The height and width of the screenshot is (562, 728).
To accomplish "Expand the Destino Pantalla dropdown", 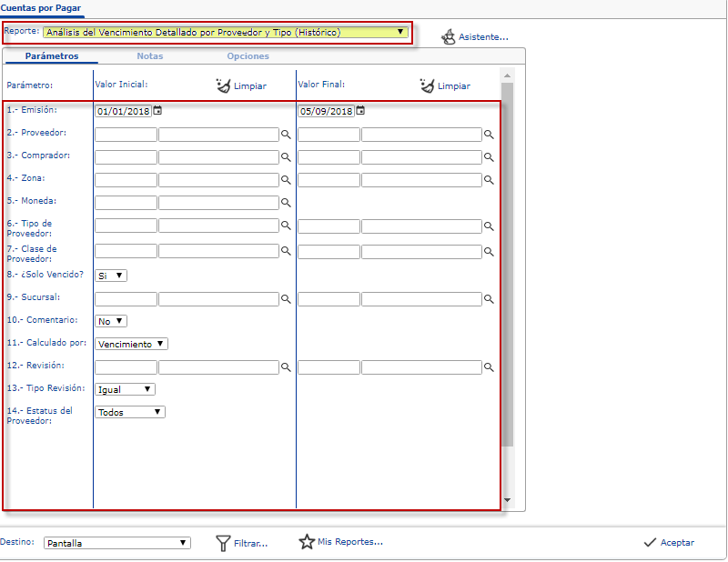I will 117,543.
